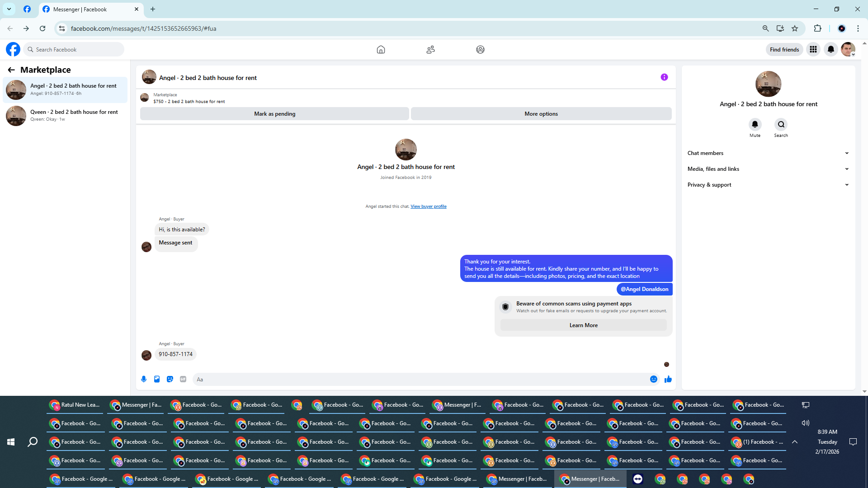Show hidden system tray icons
This screenshot has width=868, height=488.
tap(795, 442)
